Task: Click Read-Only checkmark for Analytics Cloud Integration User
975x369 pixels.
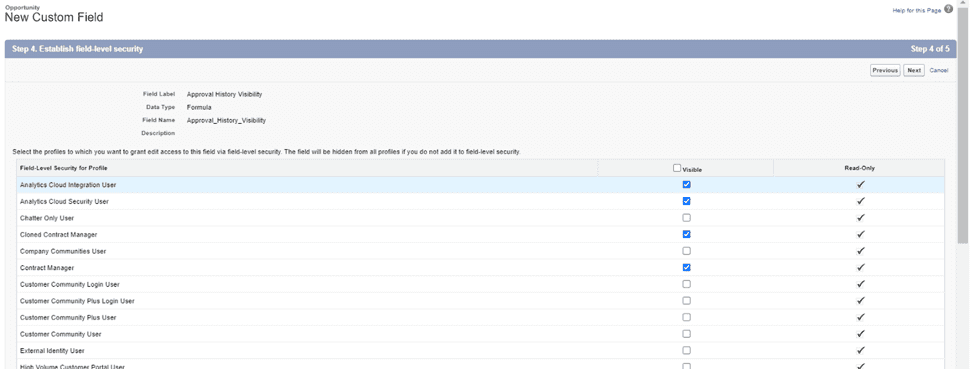Action: pos(861,184)
